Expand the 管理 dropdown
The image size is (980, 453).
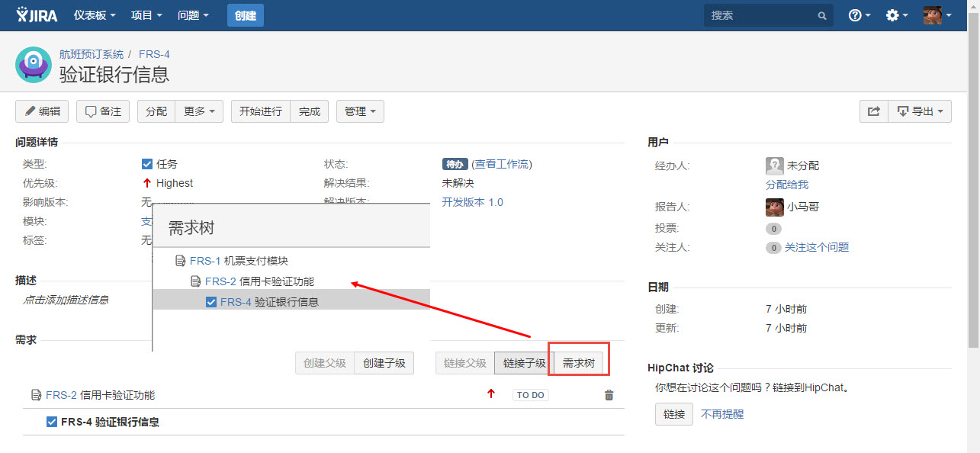(360, 111)
